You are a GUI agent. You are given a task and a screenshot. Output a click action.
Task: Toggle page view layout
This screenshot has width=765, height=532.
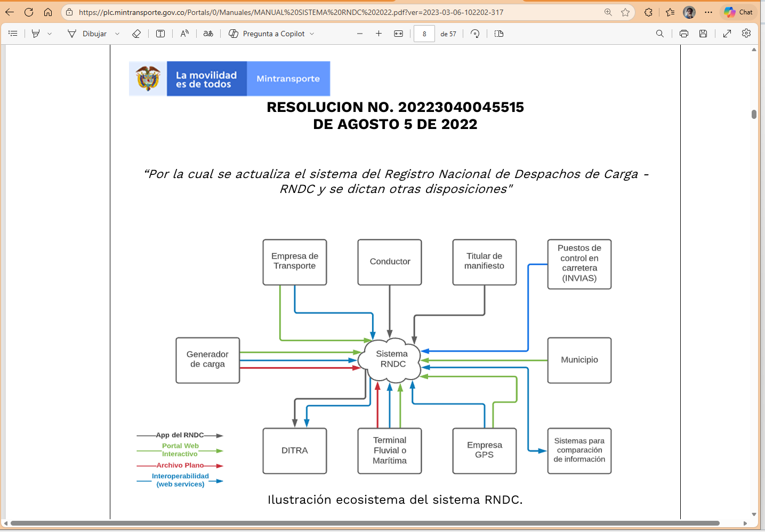click(499, 34)
